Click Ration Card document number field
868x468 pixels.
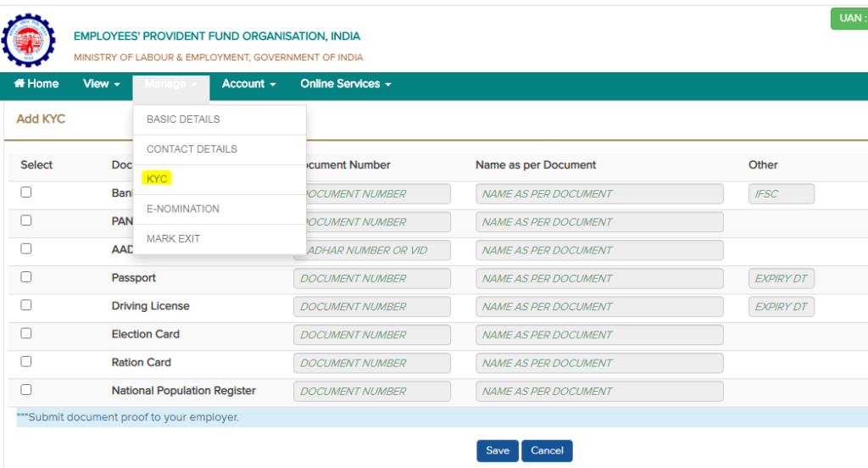point(372,364)
